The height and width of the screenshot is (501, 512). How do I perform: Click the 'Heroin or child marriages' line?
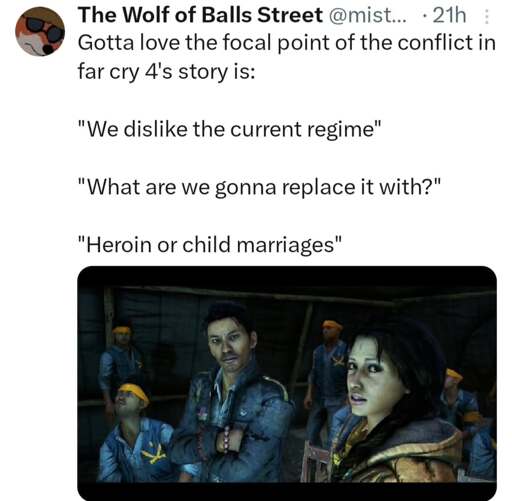[210, 244]
